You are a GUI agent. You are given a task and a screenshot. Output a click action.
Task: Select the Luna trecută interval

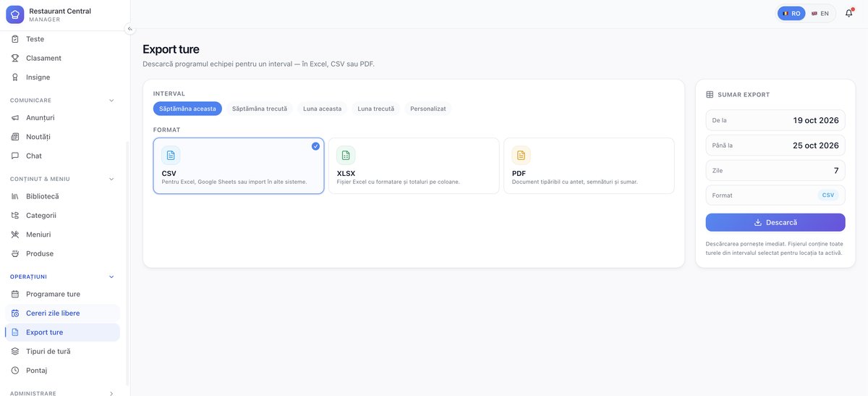[x=376, y=109]
